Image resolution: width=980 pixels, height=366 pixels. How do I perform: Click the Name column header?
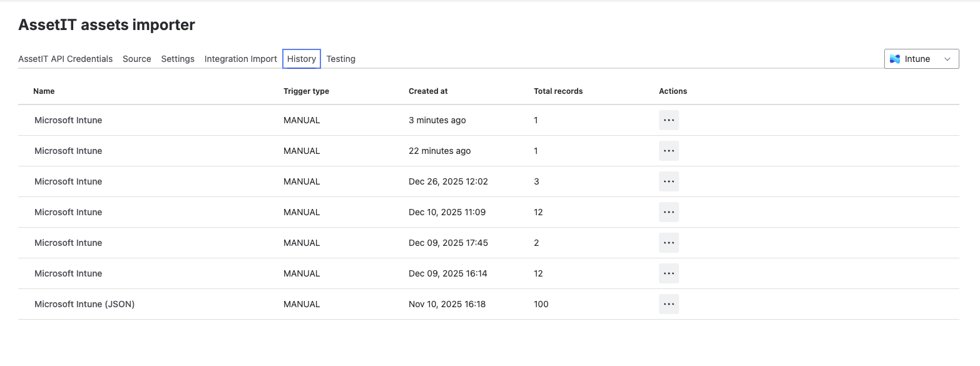(x=44, y=91)
